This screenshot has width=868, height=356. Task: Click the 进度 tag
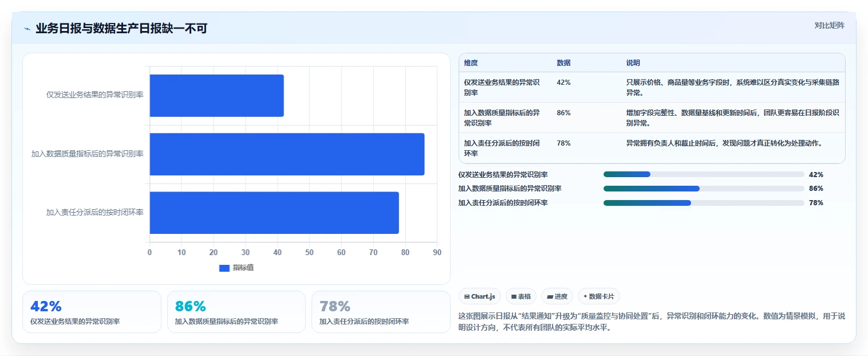(557, 296)
